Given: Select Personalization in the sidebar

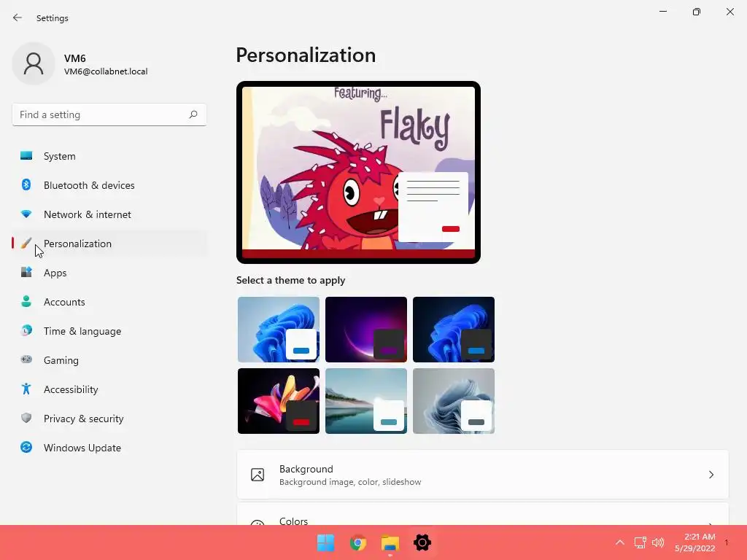Looking at the screenshot, I should click(x=109, y=244).
